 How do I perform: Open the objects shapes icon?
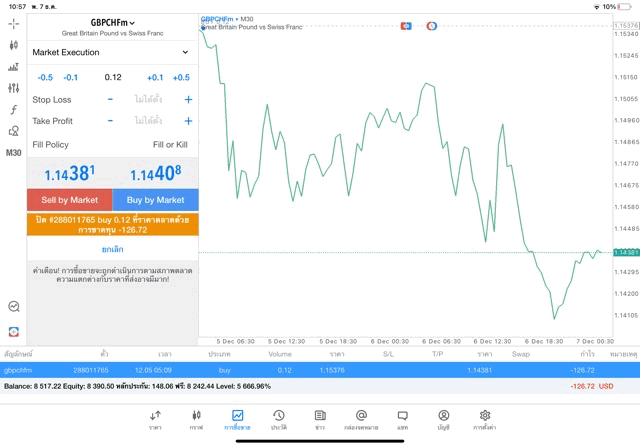pos(13,131)
